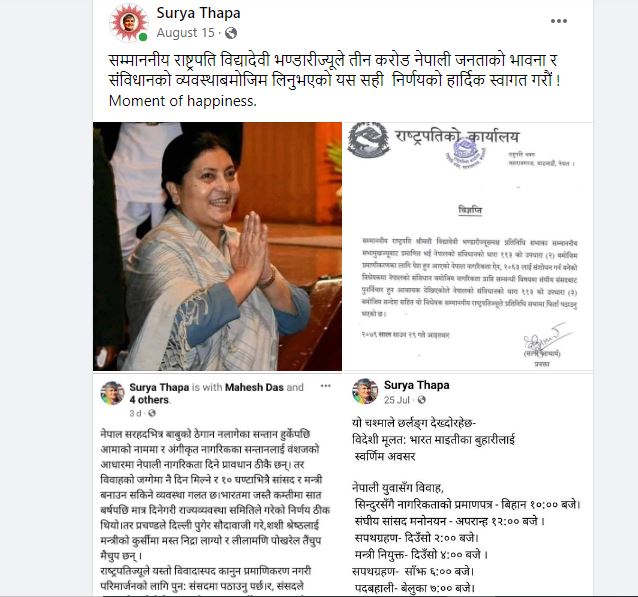The height and width of the screenshot is (597, 638).
Task: Click Surya Thapa name in 25 Jul post
Action: [x=417, y=385]
